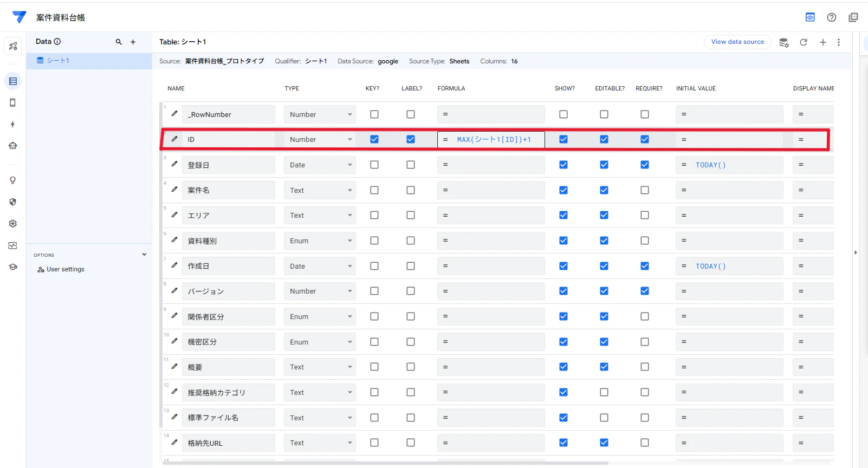This screenshot has width=868, height=468.
Task: Expand the right side panel arrow
Action: point(856,252)
